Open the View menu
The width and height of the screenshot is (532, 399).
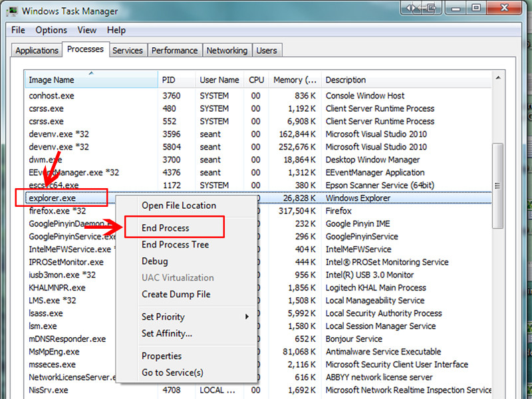(86, 30)
